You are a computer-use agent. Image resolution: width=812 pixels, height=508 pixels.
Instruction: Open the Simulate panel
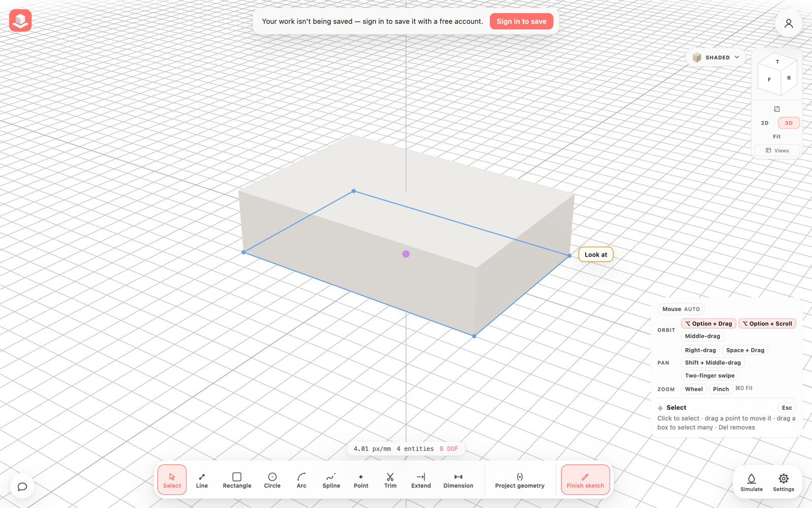[752, 482]
